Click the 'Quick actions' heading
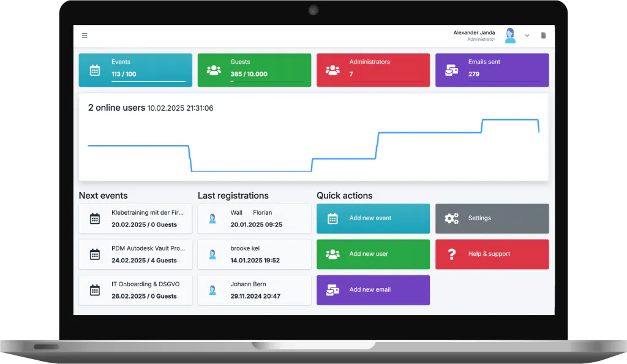 point(344,196)
